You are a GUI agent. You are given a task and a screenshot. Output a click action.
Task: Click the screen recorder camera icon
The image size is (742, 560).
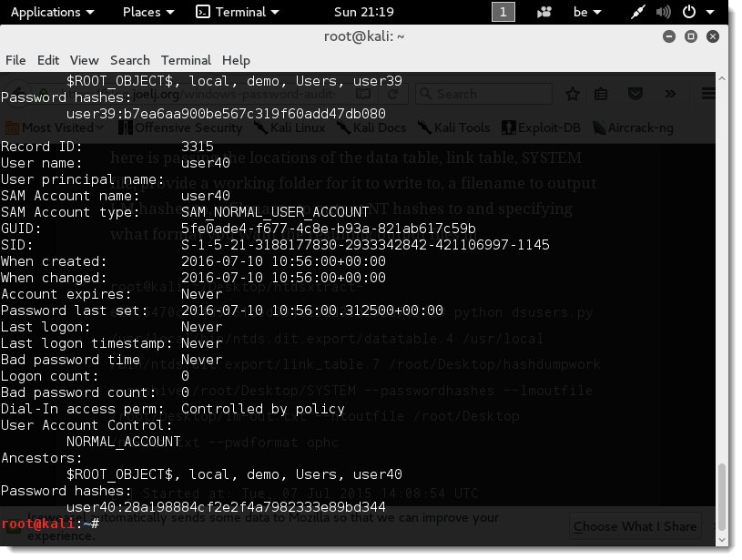(x=544, y=12)
